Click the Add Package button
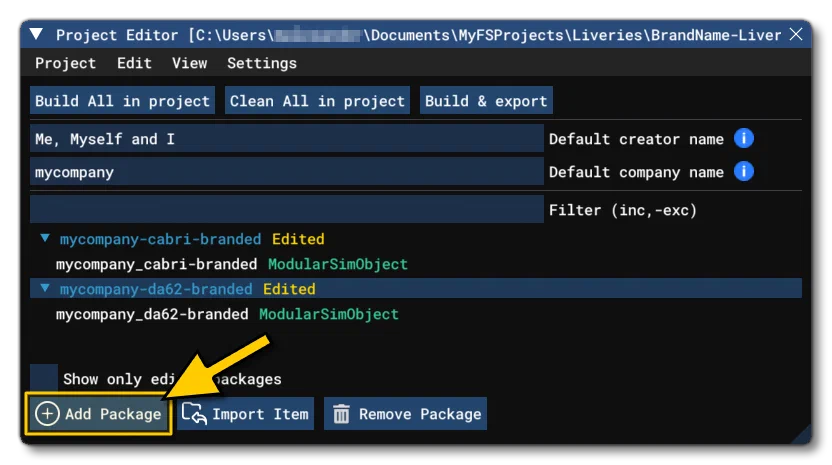 [x=98, y=414]
